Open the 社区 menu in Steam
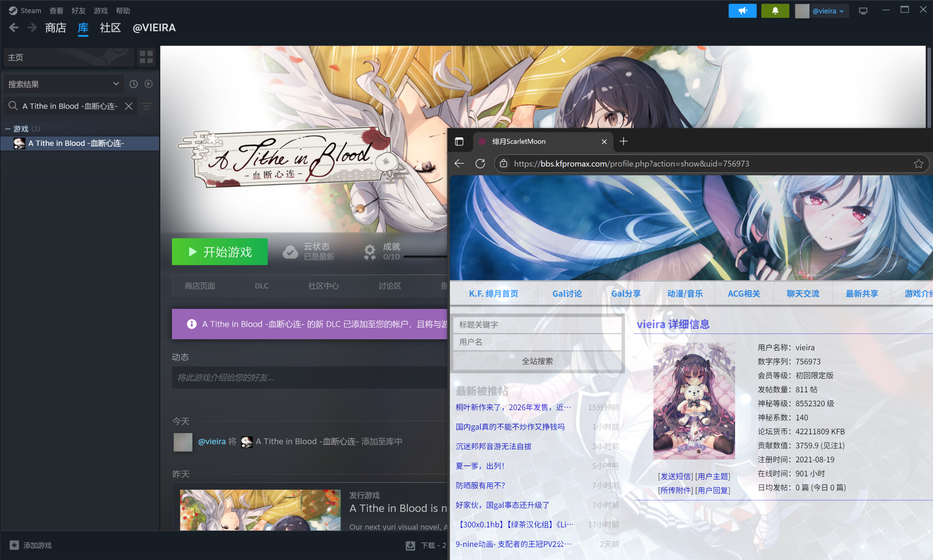This screenshot has height=560, width=933. (110, 28)
